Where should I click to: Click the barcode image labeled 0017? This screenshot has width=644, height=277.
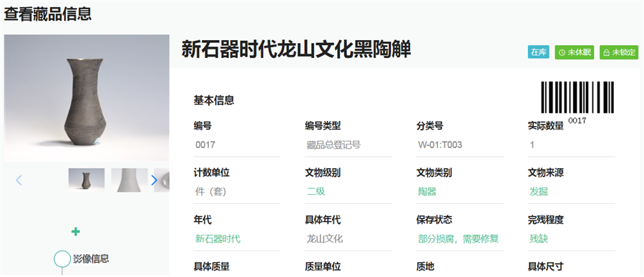(x=577, y=97)
